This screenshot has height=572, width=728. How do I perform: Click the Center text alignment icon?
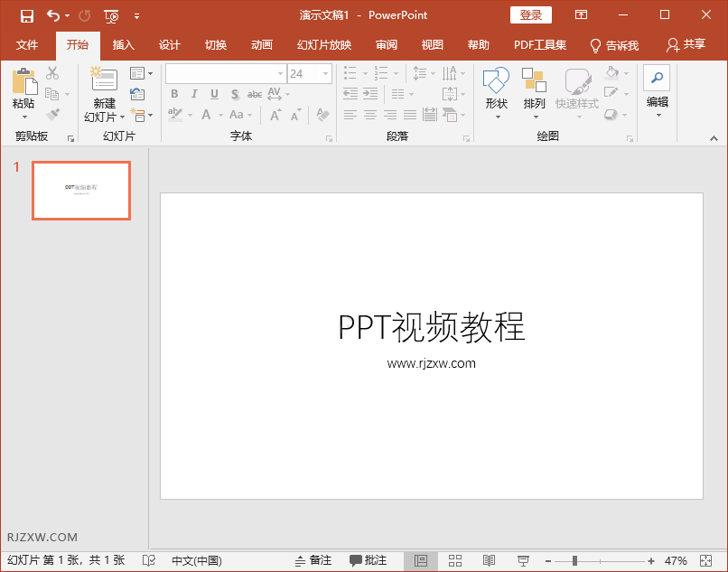(370, 115)
